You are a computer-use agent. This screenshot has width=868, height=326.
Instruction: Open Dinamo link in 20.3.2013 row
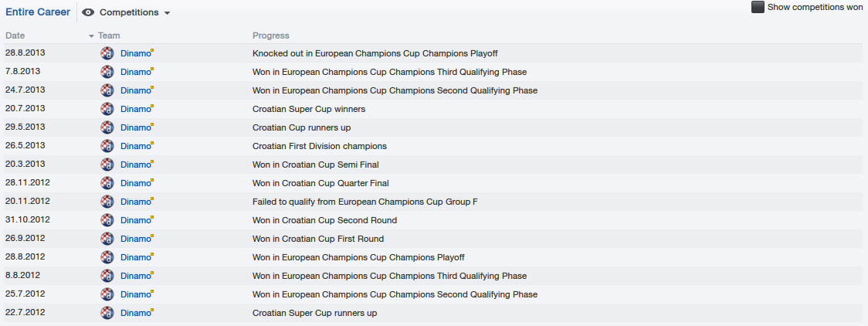coord(135,165)
